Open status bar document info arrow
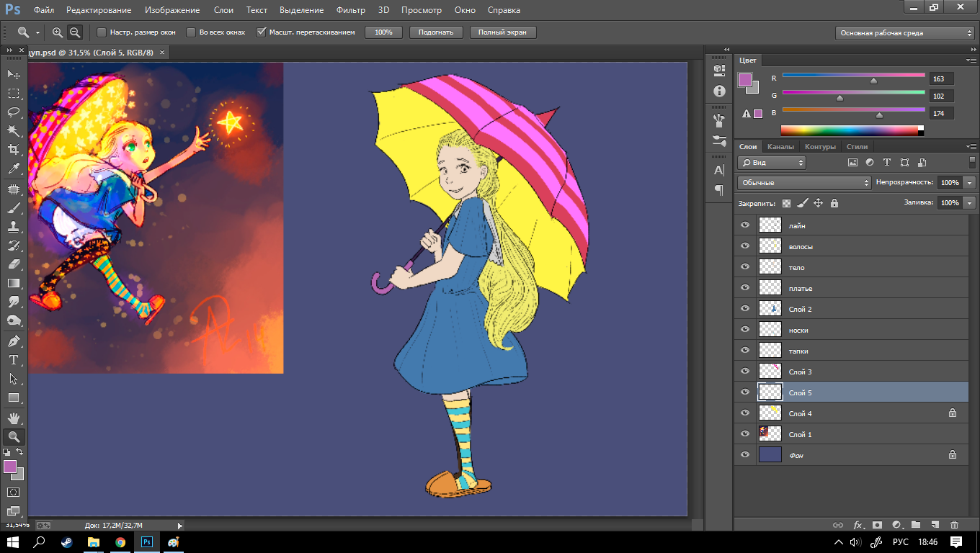Viewport: 980px width, 553px height. (180, 526)
